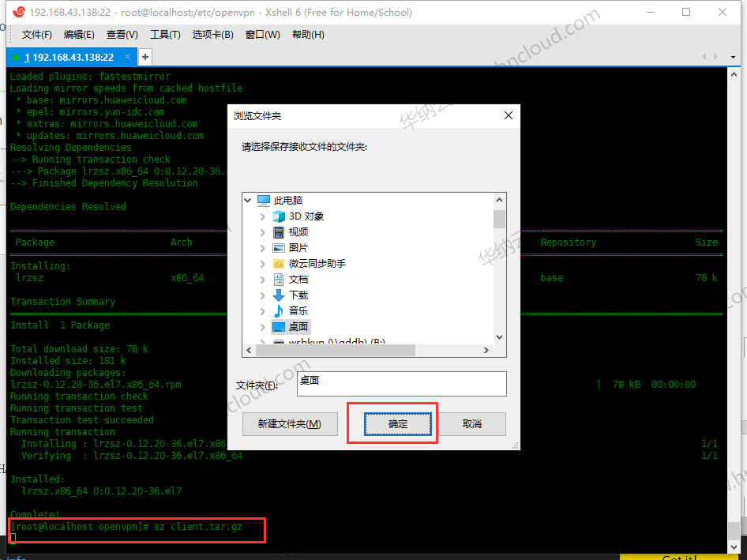Collapse the 此电脑 tree node
Viewport: 747px width, 560px height.
(x=248, y=200)
